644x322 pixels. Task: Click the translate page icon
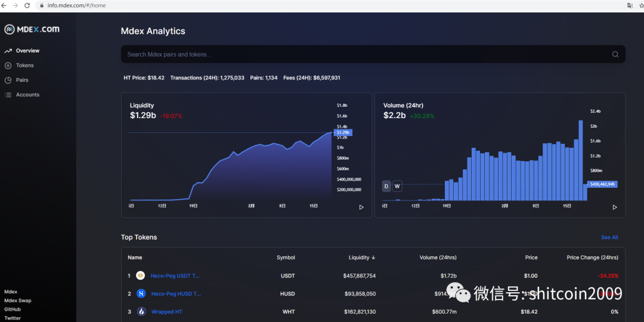(x=630, y=5)
